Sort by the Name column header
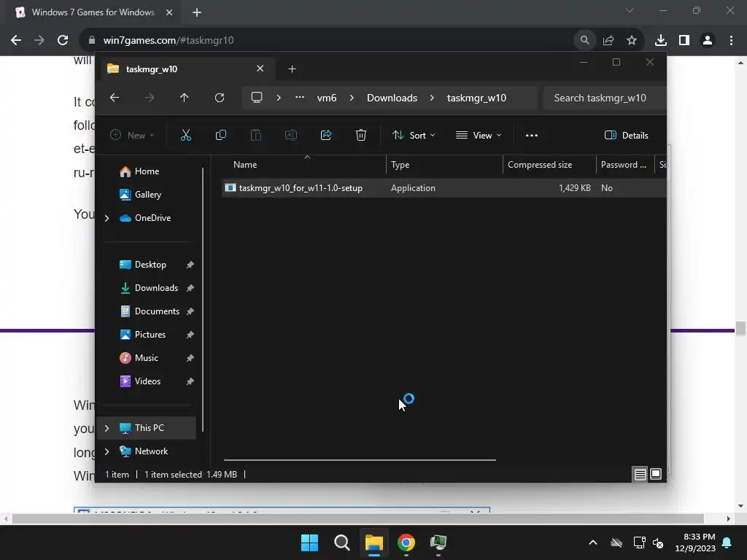 coord(305,165)
